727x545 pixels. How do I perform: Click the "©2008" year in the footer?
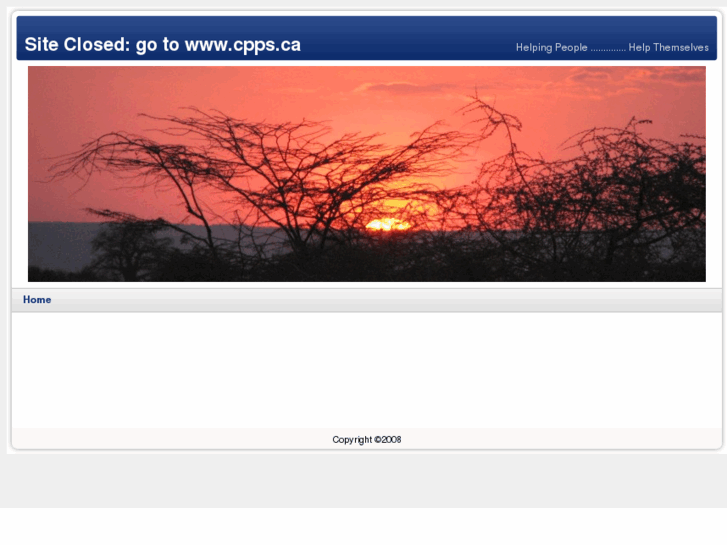point(388,440)
